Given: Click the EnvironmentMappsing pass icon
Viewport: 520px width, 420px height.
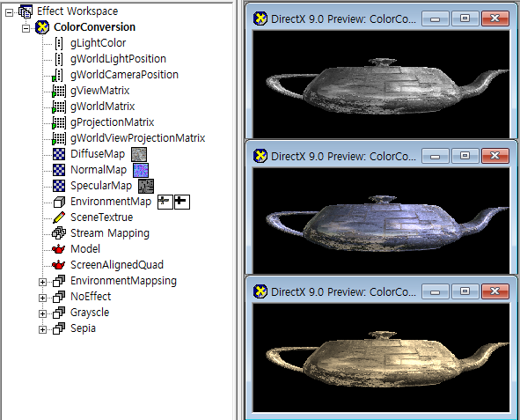Looking at the screenshot, I should [59, 281].
